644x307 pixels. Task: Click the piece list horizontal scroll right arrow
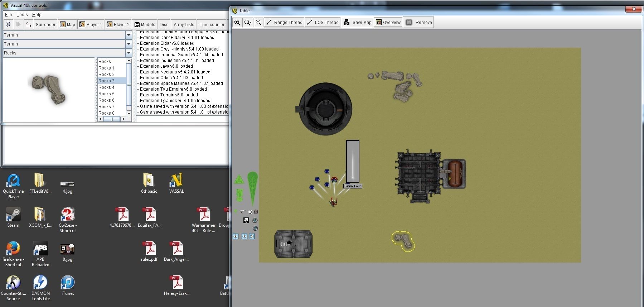point(124,119)
